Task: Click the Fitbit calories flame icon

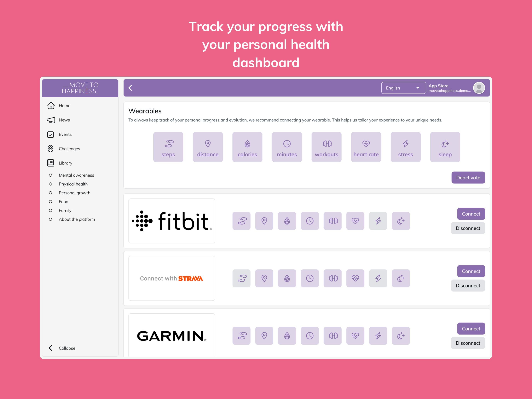Action: point(287,221)
